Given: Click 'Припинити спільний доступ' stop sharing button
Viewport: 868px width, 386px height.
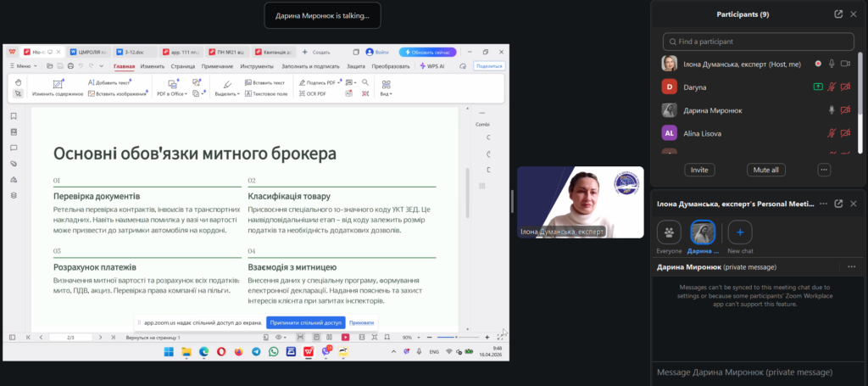Looking at the screenshot, I should 306,323.
